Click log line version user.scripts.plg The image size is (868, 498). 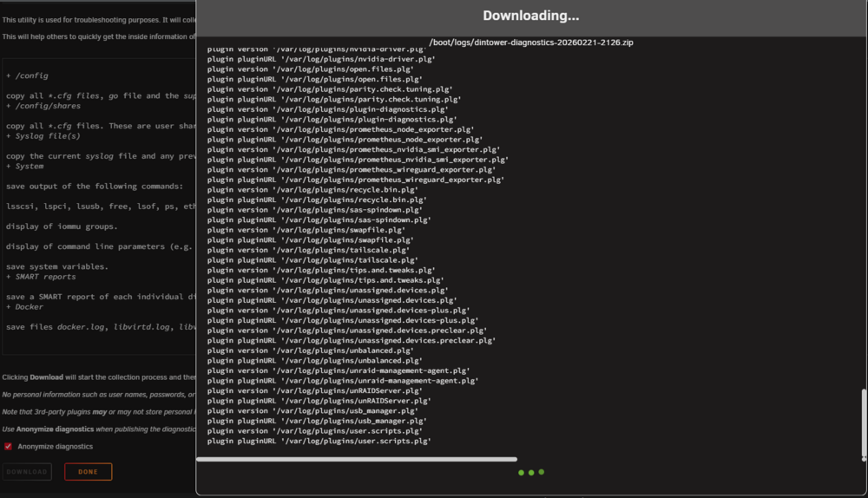315,431
